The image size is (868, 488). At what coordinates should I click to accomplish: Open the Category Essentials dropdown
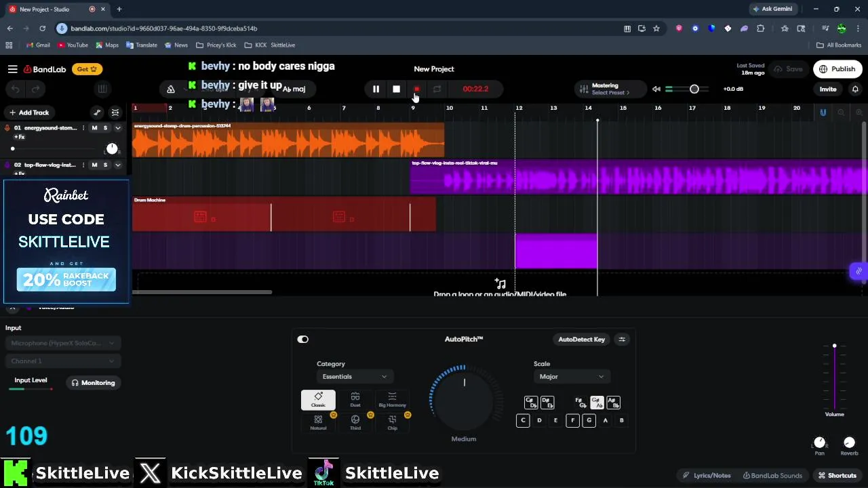coord(354,376)
